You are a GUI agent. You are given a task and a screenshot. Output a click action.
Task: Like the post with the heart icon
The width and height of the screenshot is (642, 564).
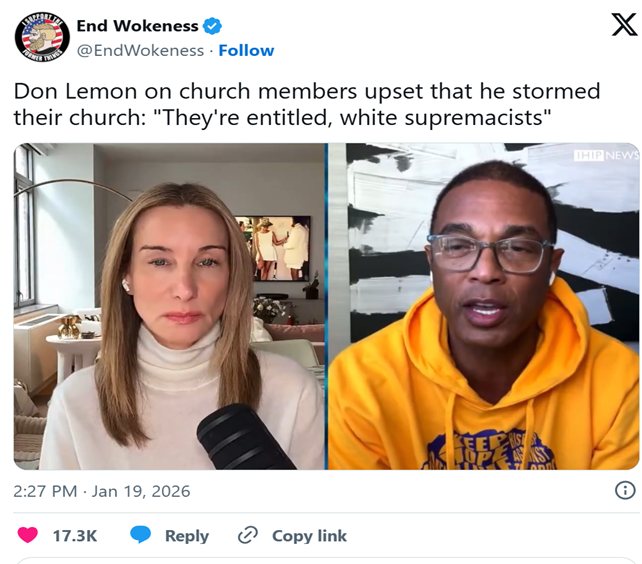point(29,535)
